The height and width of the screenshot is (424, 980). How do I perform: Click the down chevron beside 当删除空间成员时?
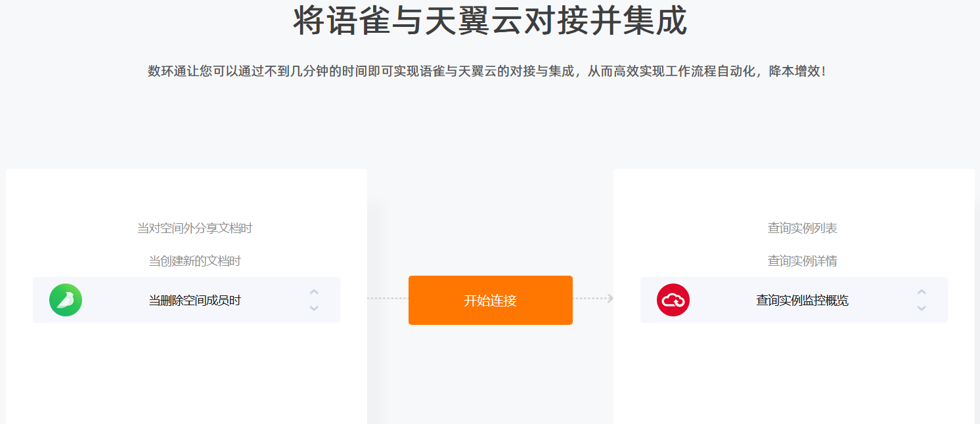(x=314, y=308)
